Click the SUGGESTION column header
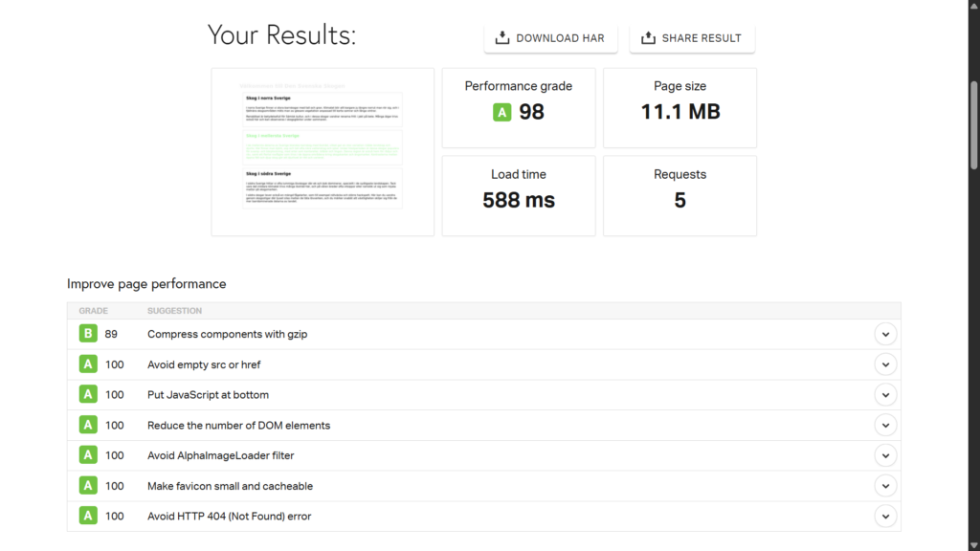Viewport: 980px width, 551px height. tap(174, 311)
